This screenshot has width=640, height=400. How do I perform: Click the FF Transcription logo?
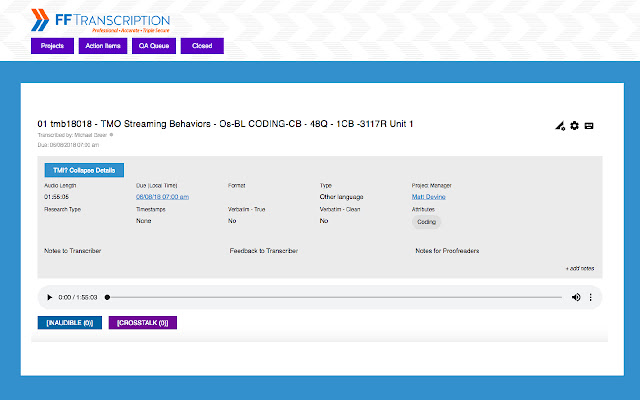100,20
